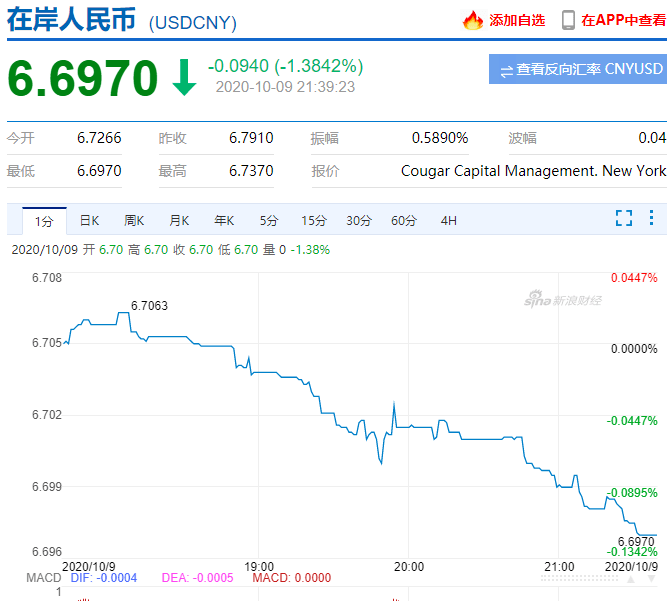Open the three-dot chart options menu
The height and width of the screenshot is (601, 667).
click(651, 218)
